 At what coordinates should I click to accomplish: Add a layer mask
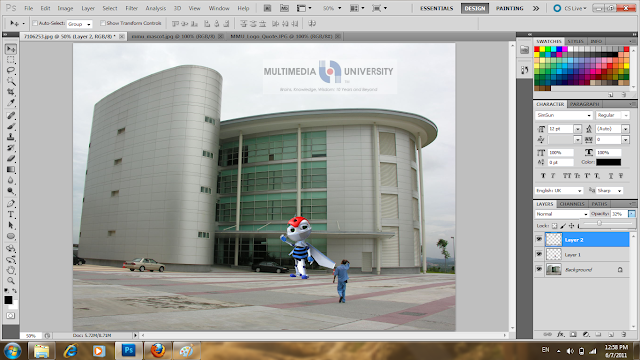click(x=573, y=334)
